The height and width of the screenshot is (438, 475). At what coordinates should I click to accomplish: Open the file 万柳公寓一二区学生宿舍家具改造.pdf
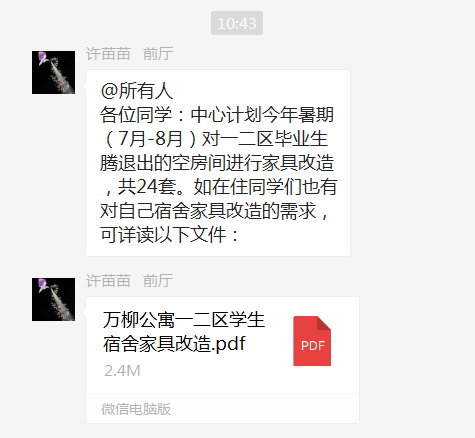click(184, 332)
